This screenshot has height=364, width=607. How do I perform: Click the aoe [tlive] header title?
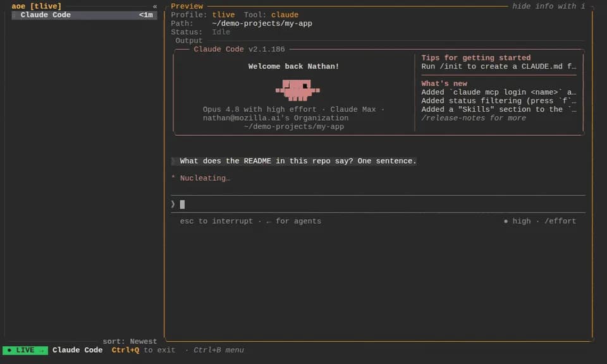pyautogui.click(x=37, y=6)
